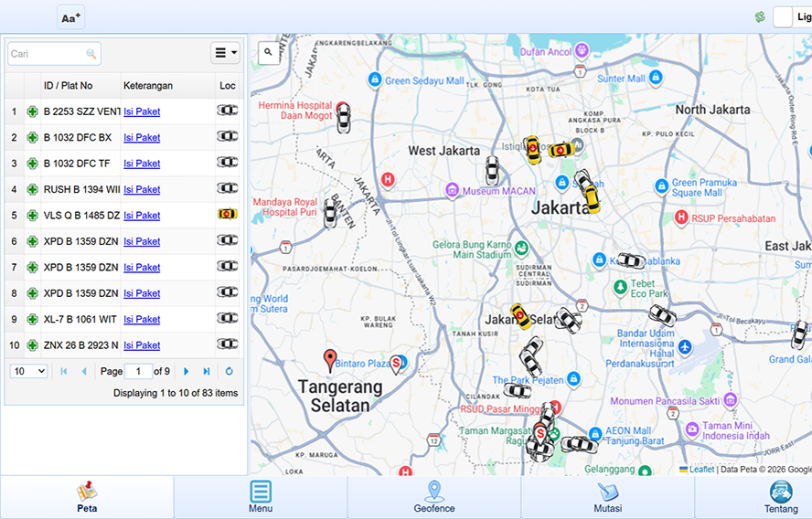Select white car near Museum MACAN

click(x=493, y=171)
